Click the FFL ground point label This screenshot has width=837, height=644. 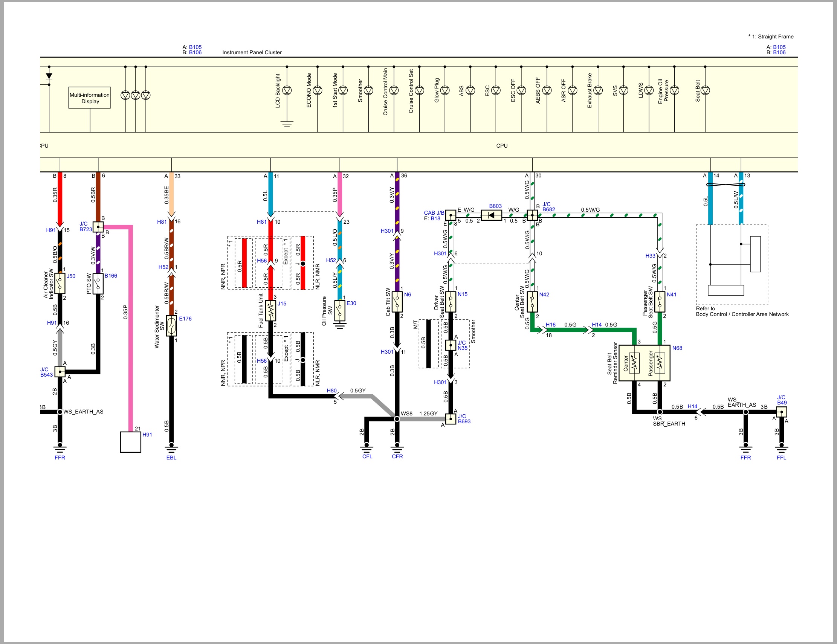coord(781,458)
